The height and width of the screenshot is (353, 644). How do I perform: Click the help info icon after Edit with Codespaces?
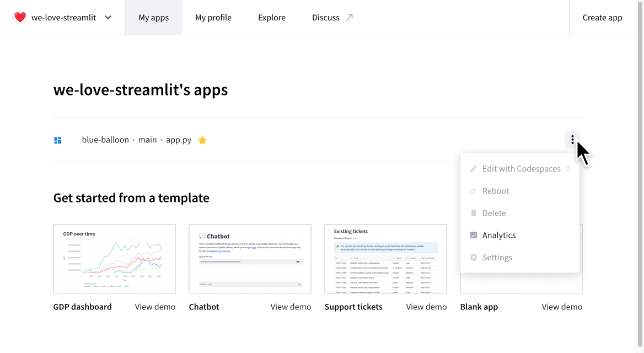[x=567, y=169]
